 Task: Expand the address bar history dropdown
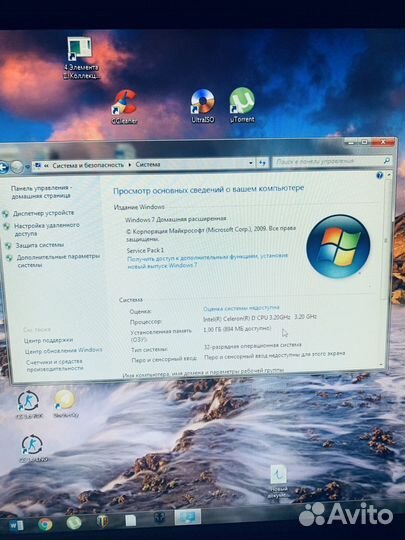pos(251,163)
